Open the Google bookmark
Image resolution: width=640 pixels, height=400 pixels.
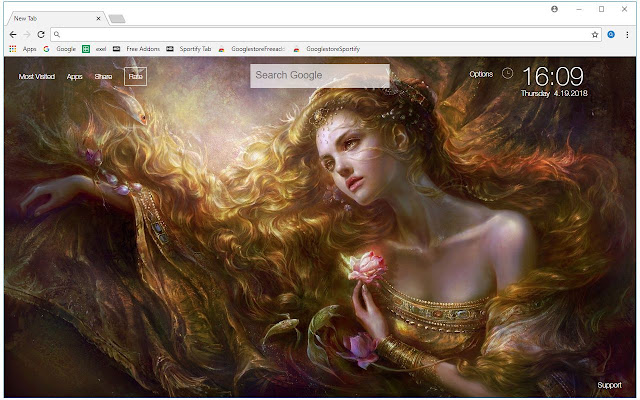[60, 49]
